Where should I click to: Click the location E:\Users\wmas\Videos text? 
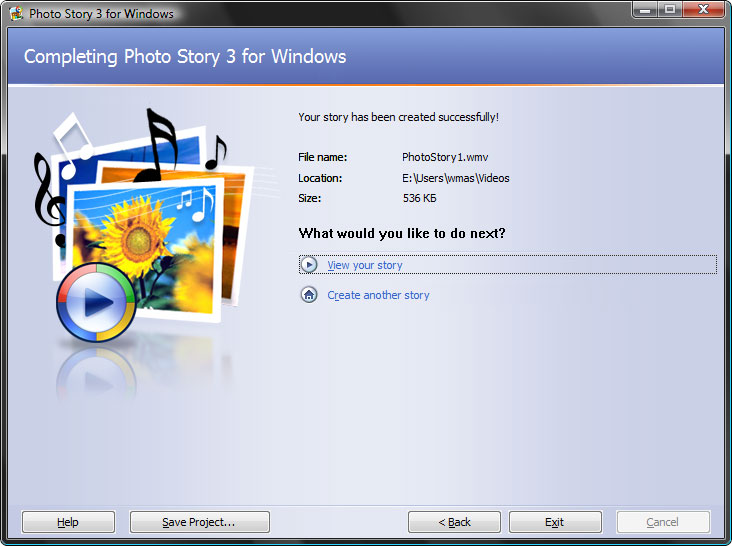[x=456, y=178]
